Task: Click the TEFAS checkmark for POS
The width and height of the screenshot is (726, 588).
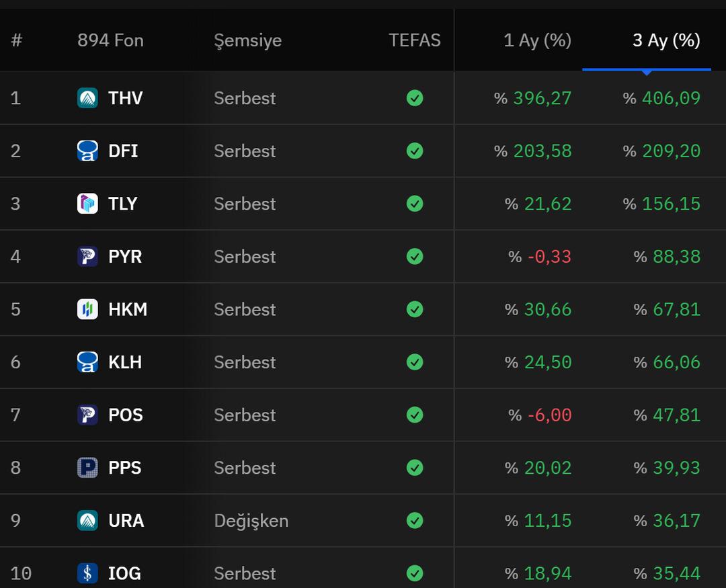Action: (x=415, y=415)
